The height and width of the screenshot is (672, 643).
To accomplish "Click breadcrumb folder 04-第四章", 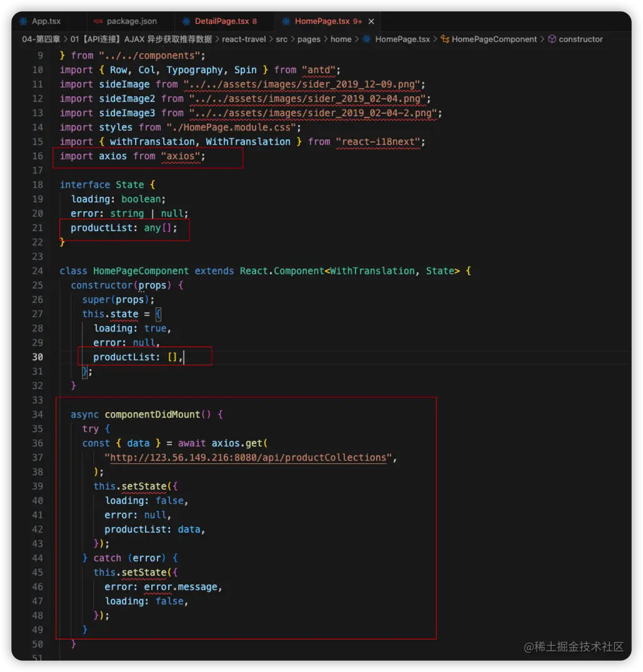I will (x=41, y=39).
